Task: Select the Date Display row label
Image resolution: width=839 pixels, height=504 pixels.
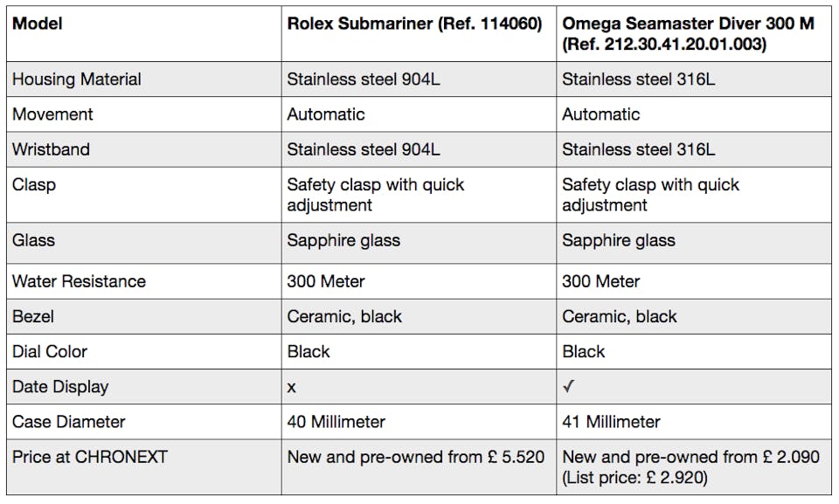Action: (x=60, y=386)
